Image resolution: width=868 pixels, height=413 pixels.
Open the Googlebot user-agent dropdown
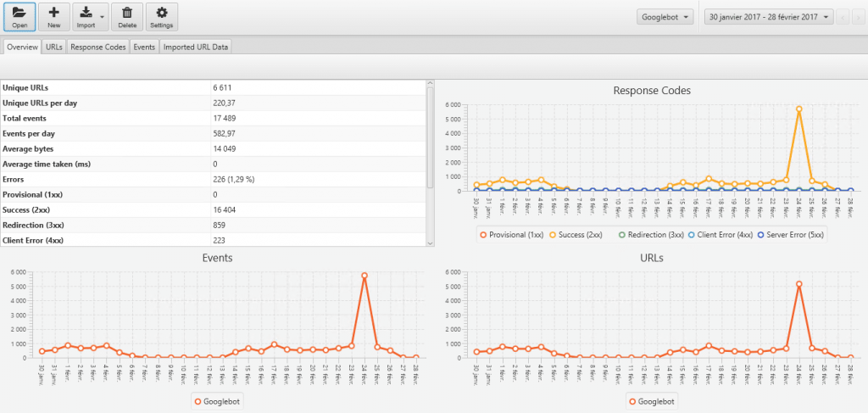pos(665,17)
